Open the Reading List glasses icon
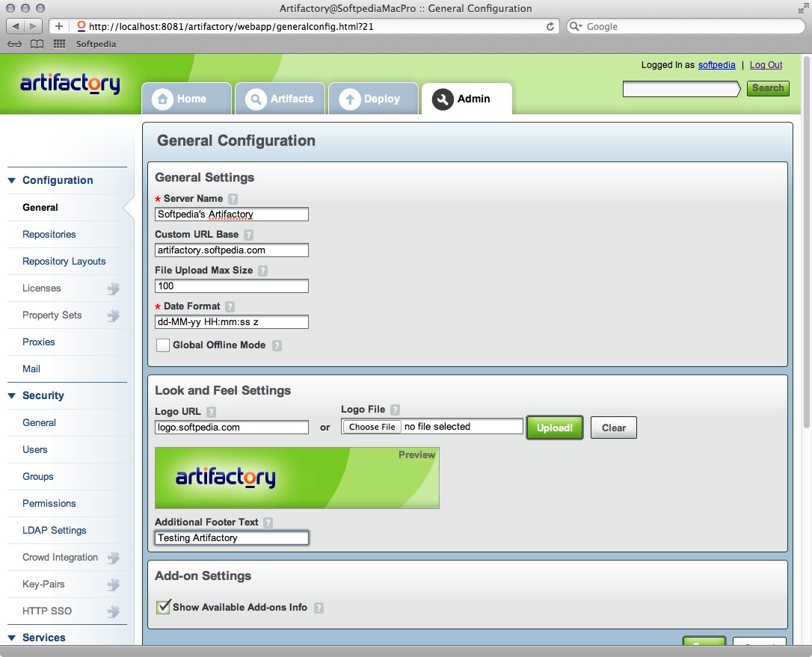Viewport: 812px width, 657px height. tap(14, 44)
